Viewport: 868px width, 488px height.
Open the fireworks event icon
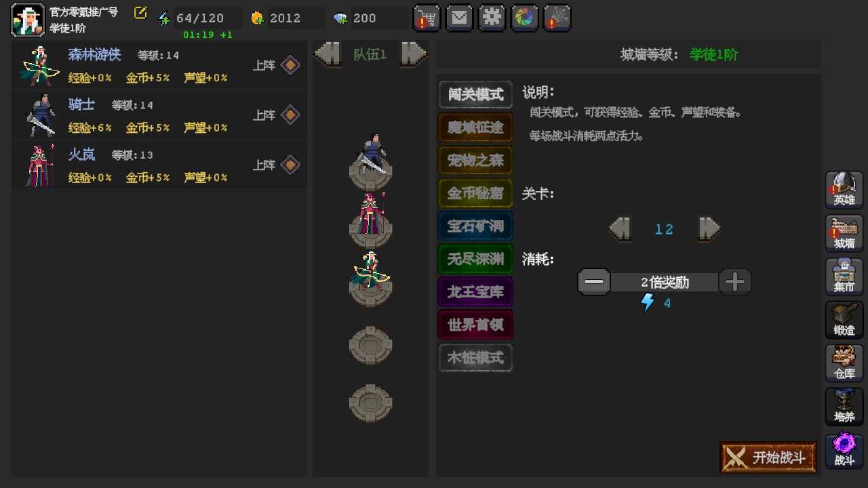(x=557, y=18)
